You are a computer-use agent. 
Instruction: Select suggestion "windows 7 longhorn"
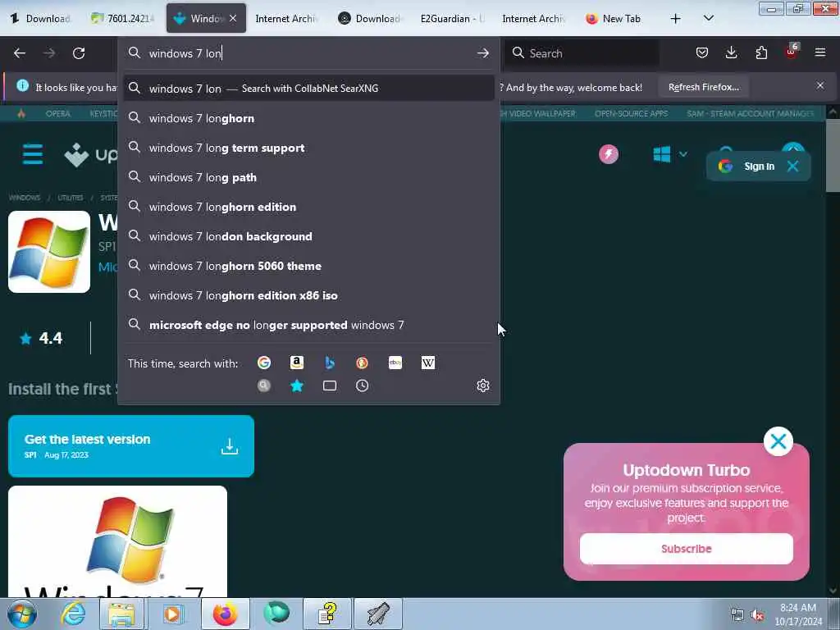(x=308, y=118)
